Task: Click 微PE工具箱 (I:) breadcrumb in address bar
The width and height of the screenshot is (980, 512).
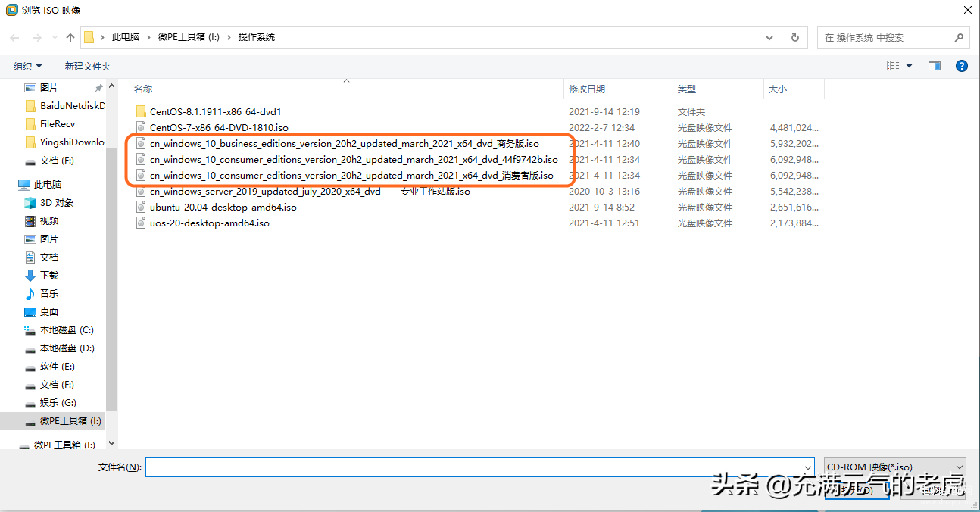Action: tap(189, 37)
